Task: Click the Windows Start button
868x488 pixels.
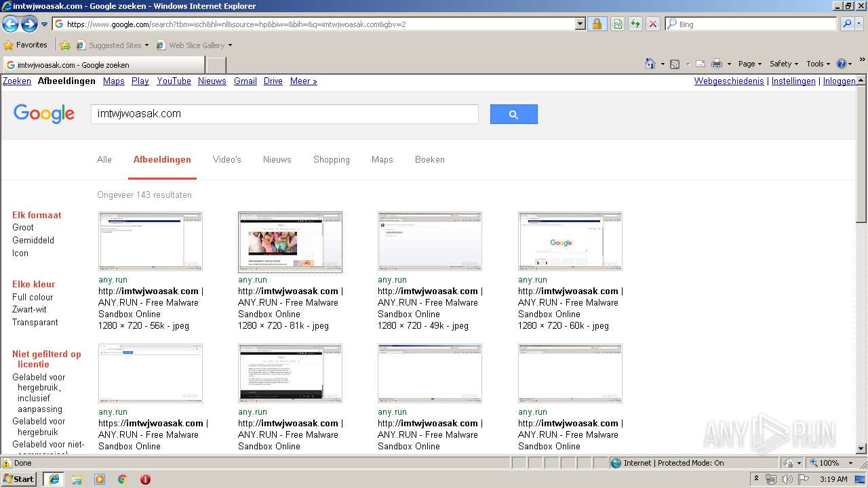Action: point(18,479)
